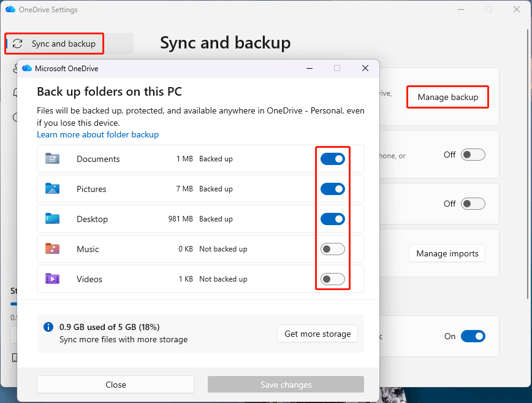Click the Close button in backup dialog

115,385
